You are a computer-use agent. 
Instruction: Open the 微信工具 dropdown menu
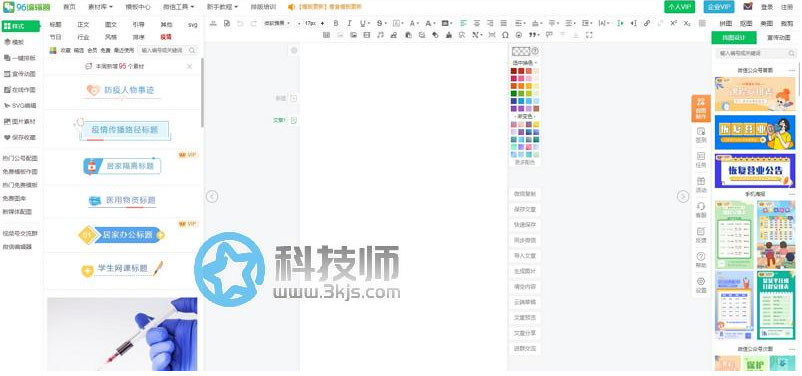(179, 7)
